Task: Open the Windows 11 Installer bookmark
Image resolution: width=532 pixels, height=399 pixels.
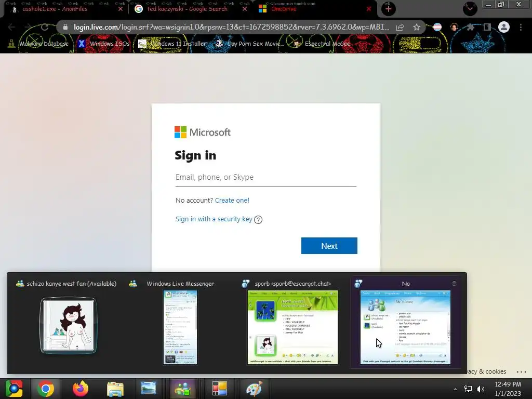Action: 172,44
